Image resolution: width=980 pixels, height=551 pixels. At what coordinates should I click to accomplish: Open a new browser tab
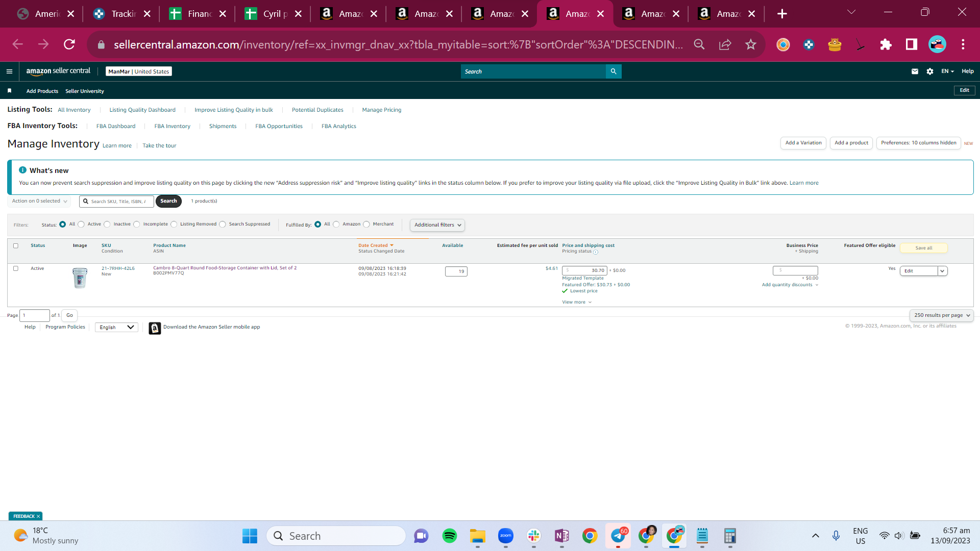coord(782,14)
